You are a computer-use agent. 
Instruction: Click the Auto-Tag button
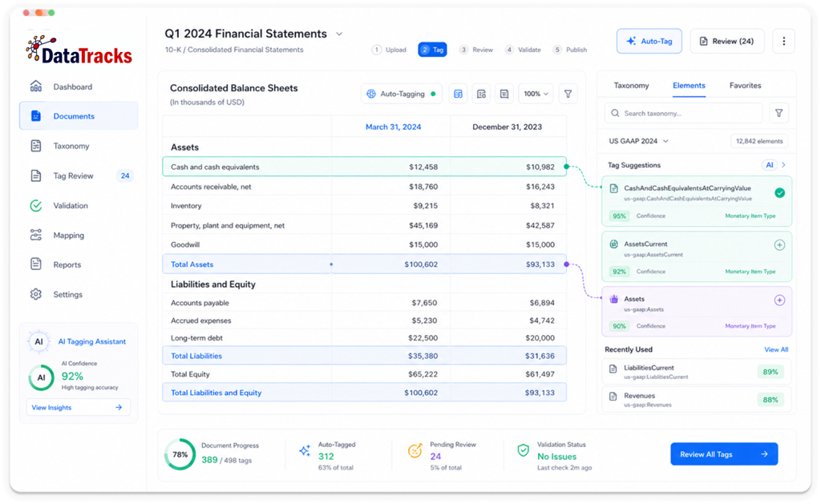[x=649, y=42]
